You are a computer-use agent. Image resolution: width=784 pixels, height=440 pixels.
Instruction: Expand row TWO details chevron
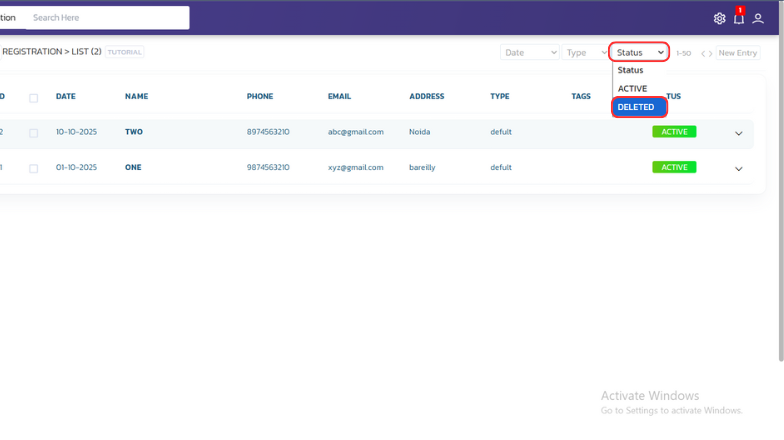(x=739, y=133)
